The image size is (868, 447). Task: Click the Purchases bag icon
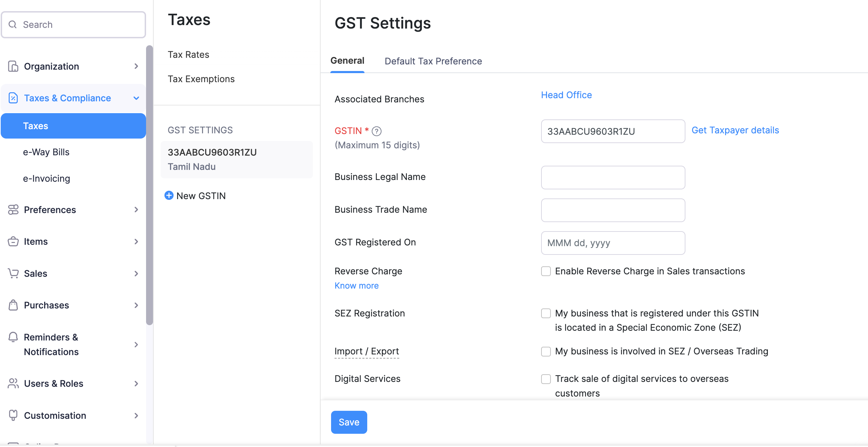[x=13, y=305]
